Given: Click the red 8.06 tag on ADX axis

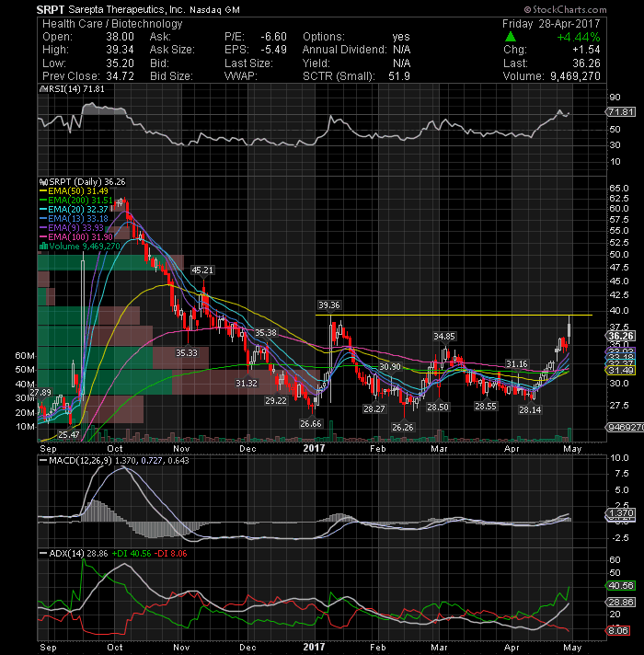Looking at the screenshot, I should [618, 630].
